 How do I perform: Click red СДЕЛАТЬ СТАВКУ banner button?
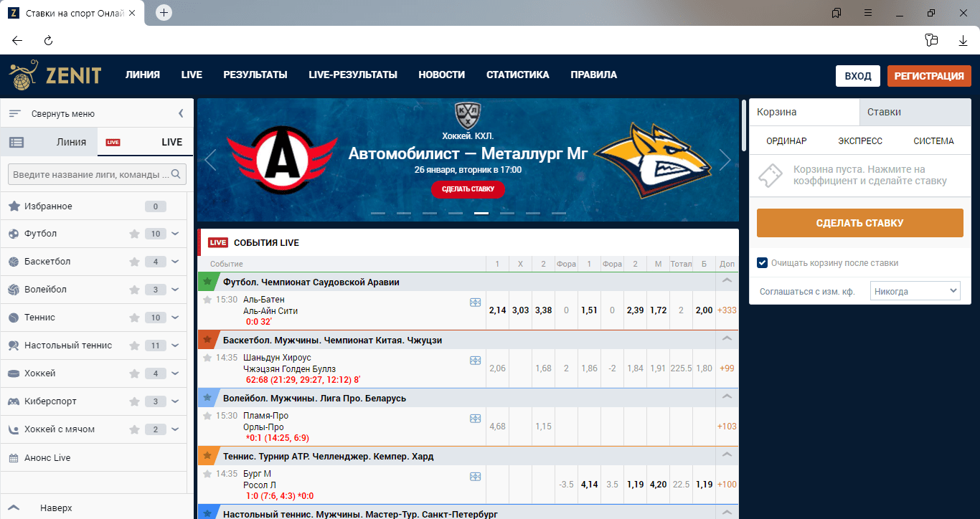(x=468, y=189)
